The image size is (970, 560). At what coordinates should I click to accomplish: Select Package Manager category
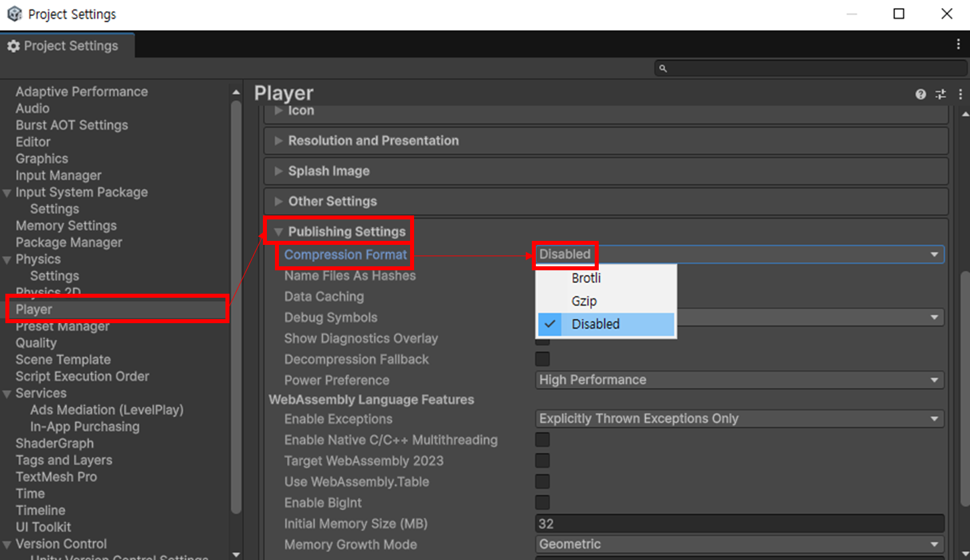click(69, 242)
